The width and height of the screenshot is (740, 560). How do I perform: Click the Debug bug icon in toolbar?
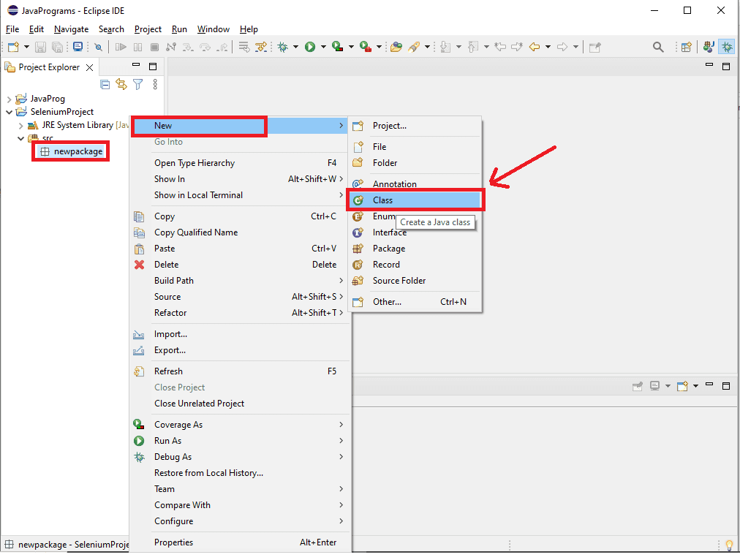click(x=283, y=47)
